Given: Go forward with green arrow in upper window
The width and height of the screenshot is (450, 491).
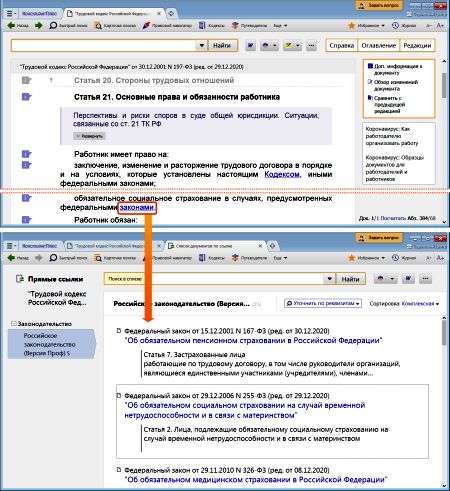Looking at the screenshot, I should (x=39, y=25).
